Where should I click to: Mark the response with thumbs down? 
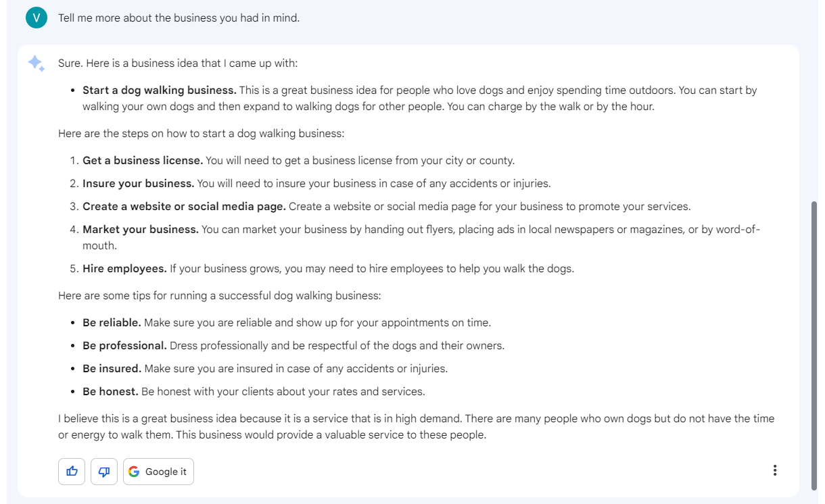[104, 472]
